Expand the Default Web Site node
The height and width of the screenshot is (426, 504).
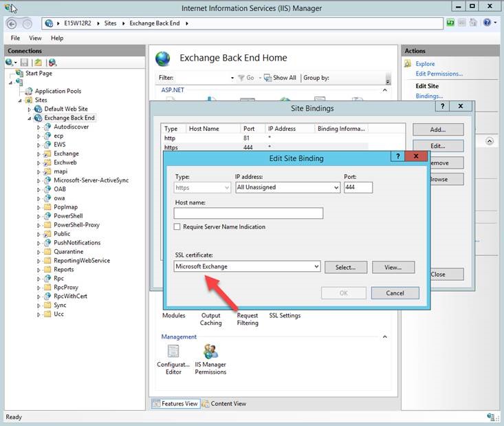(30, 109)
